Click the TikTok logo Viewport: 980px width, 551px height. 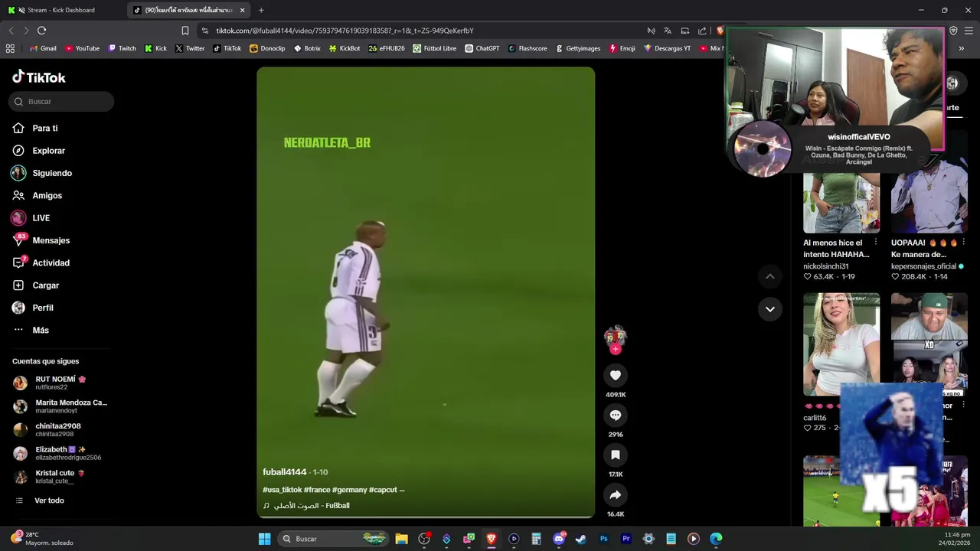[x=39, y=77]
